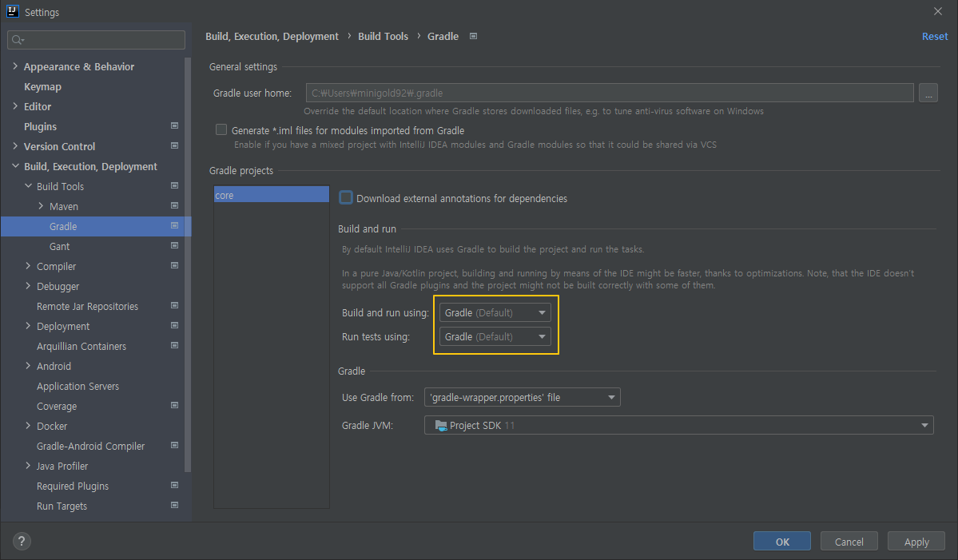Expand the Version Control section
Screen dimensions: 958x560
[x=15, y=146]
